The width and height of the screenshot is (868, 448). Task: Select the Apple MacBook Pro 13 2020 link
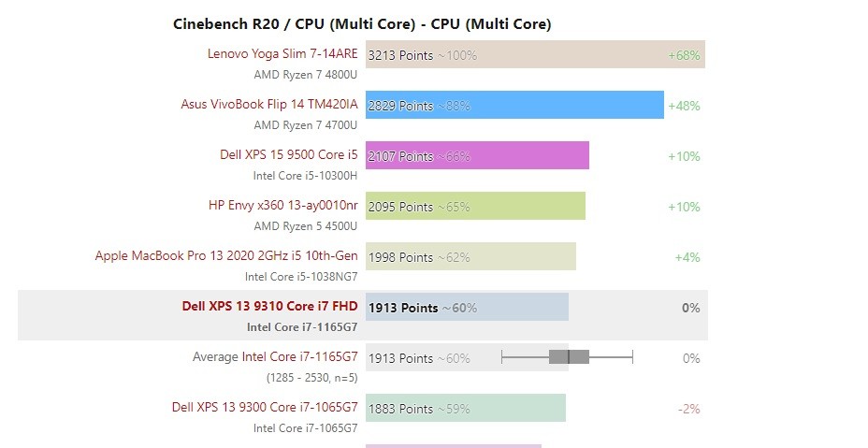point(226,255)
